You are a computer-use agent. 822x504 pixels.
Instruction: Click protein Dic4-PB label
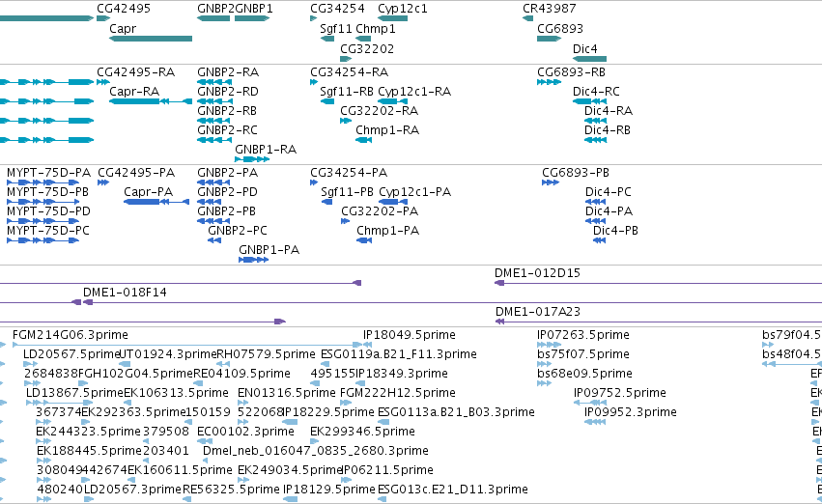click(x=615, y=231)
